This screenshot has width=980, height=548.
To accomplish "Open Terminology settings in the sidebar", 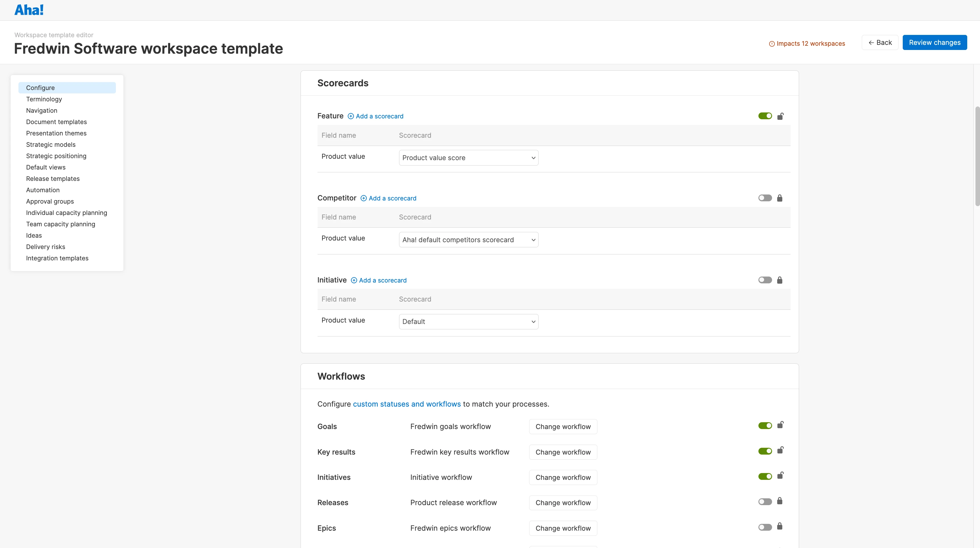I will pos(44,99).
